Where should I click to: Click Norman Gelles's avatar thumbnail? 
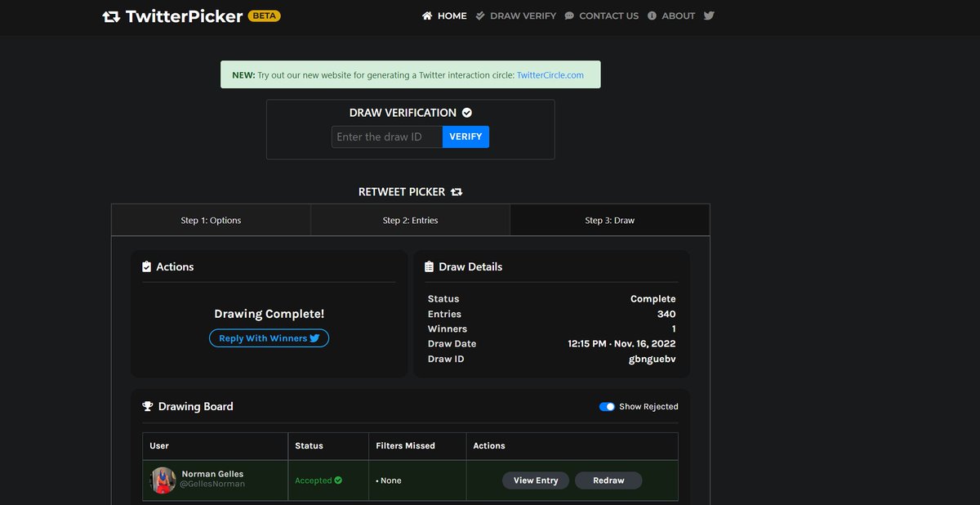click(163, 480)
